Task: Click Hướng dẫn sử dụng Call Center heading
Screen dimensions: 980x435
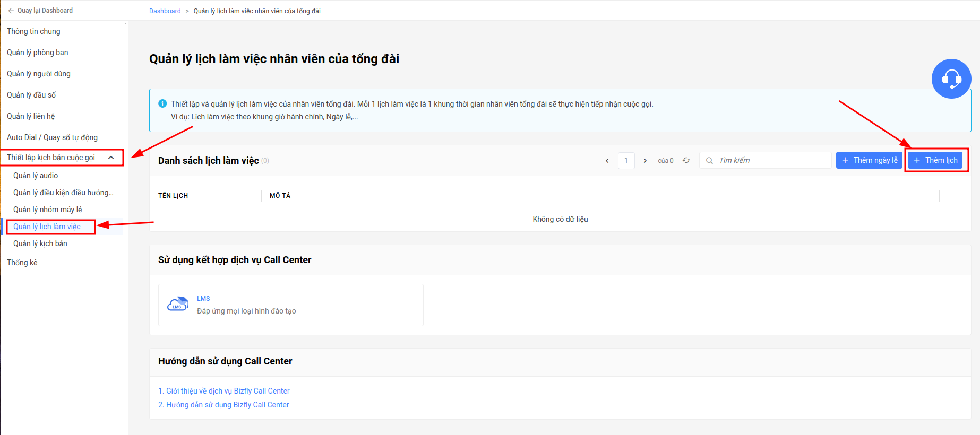Action: point(225,361)
